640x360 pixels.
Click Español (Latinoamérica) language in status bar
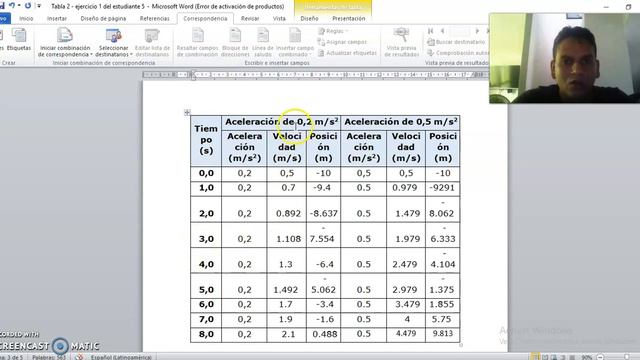[x=121, y=357]
